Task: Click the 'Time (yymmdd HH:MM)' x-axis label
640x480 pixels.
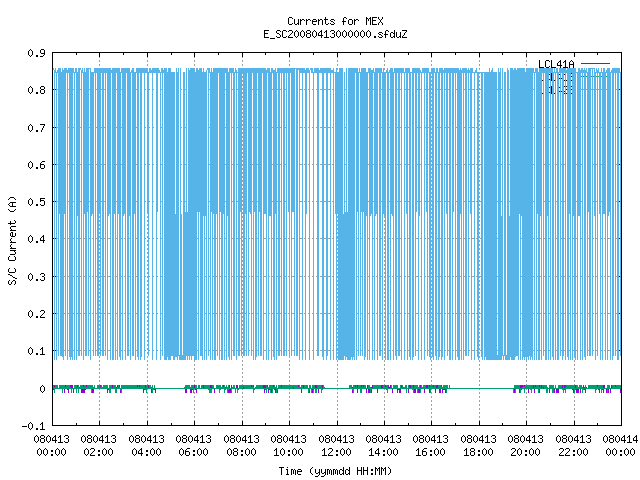Action: click(x=335, y=471)
